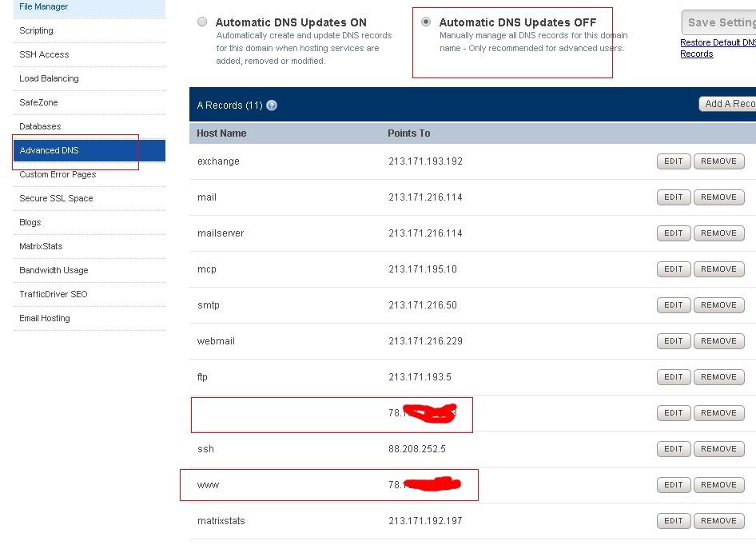Click the A Records help icon
756x545 pixels.
pyautogui.click(x=272, y=105)
